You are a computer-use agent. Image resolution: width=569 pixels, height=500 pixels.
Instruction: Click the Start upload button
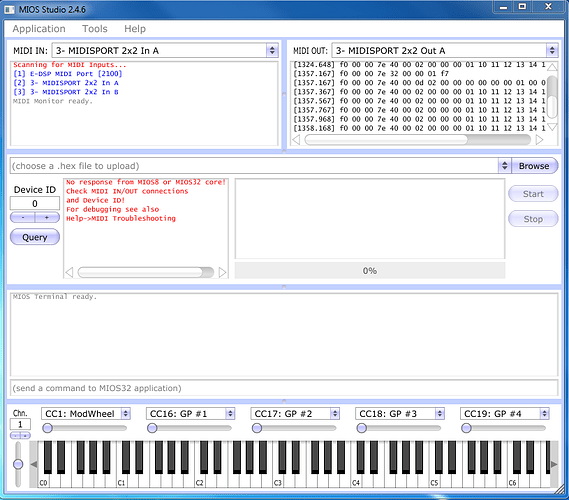point(533,194)
